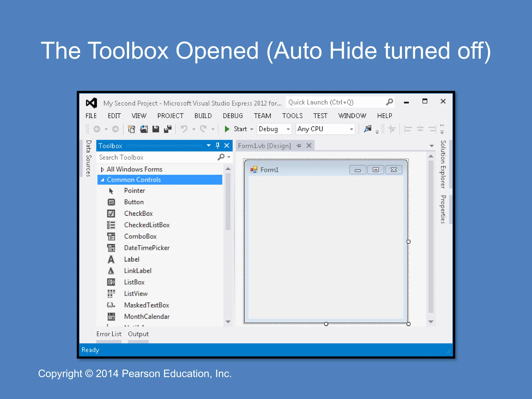Collapse the Common Controls group
Viewport: 532px width, 399px height.
click(102, 180)
